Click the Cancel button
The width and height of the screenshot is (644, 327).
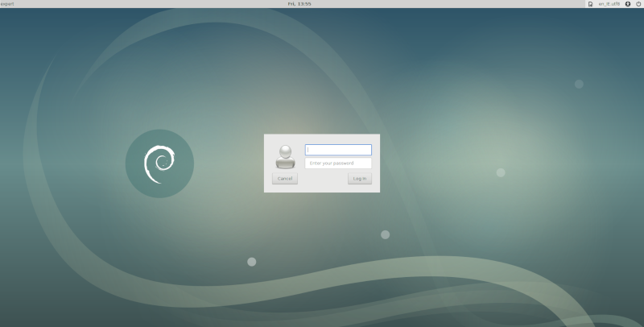[285, 179]
